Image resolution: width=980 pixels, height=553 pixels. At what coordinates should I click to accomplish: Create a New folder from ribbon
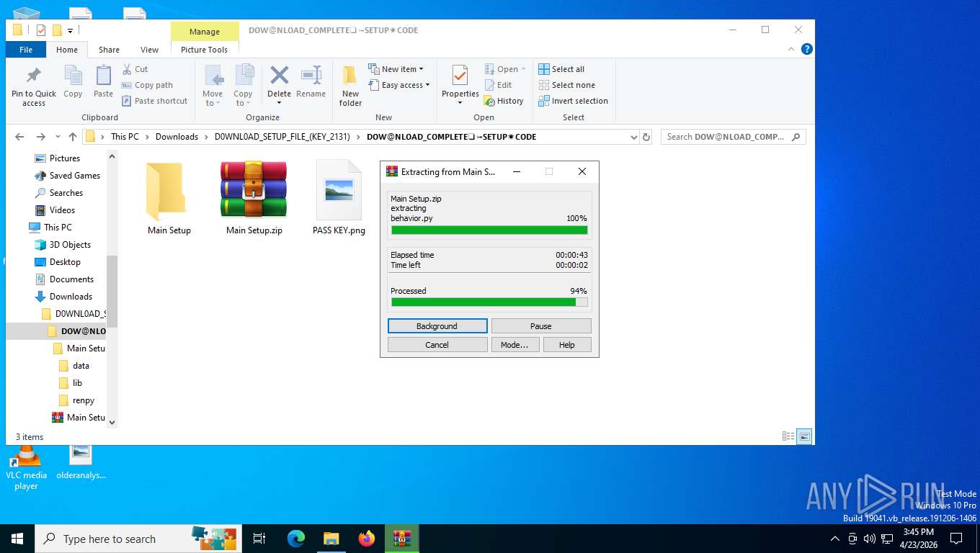click(x=350, y=86)
